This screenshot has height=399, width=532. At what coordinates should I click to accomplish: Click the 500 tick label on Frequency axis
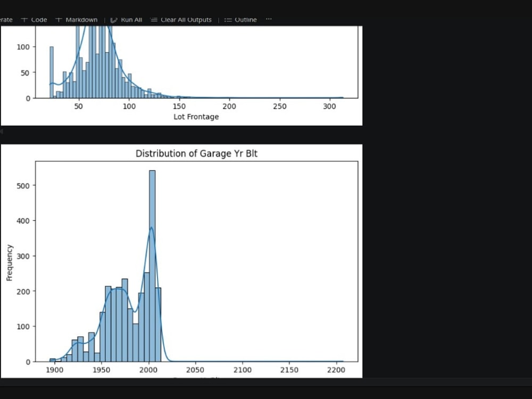23,186
